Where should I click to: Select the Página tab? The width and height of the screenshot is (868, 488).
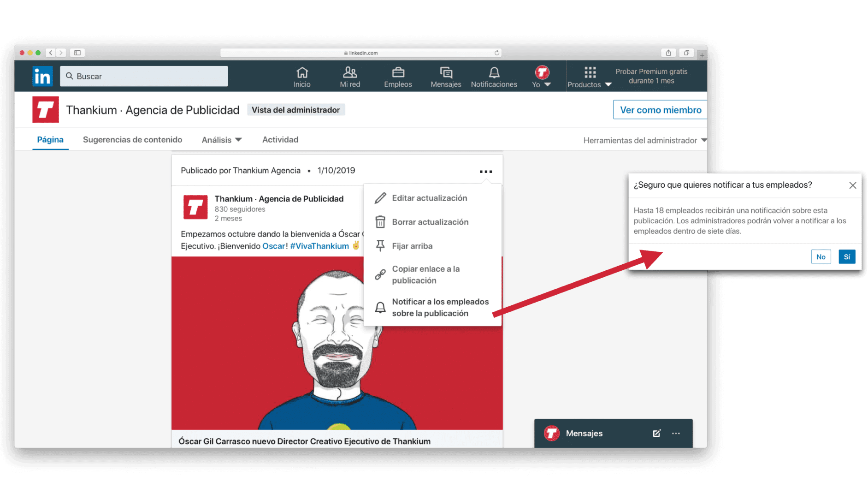(x=50, y=140)
